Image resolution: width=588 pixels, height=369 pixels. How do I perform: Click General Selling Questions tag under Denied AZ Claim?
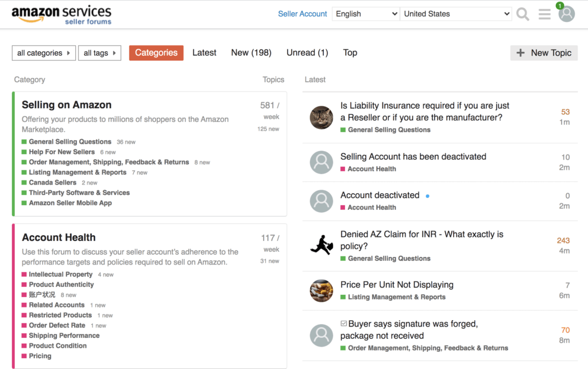click(x=389, y=258)
